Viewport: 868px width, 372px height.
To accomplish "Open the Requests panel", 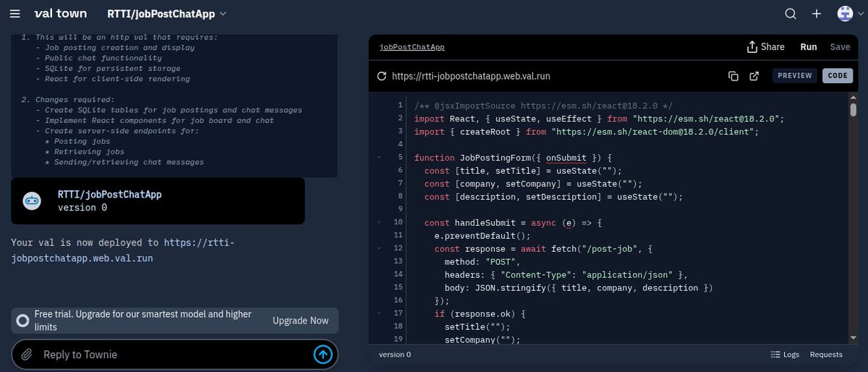I will click(826, 355).
